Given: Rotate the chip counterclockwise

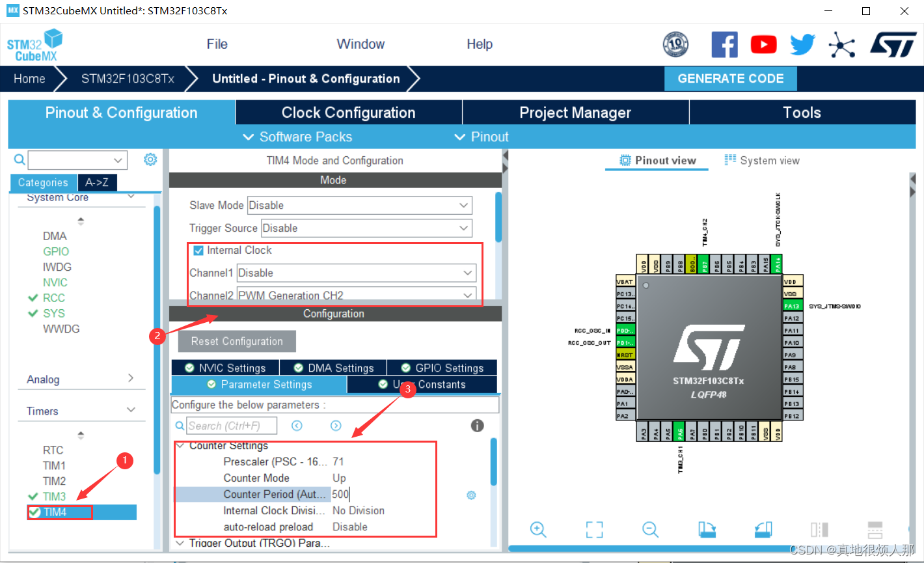Looking at the screenshot, I should coord(763,529).
